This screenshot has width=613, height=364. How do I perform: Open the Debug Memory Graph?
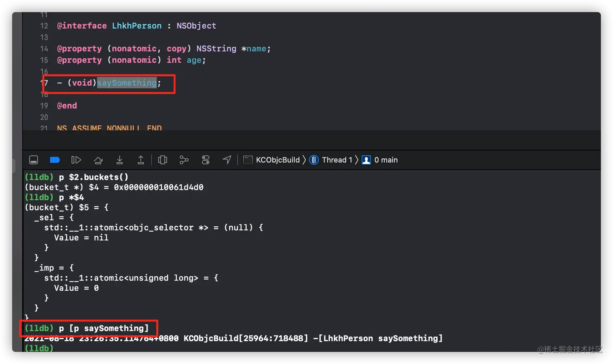(x=184, y=160)
